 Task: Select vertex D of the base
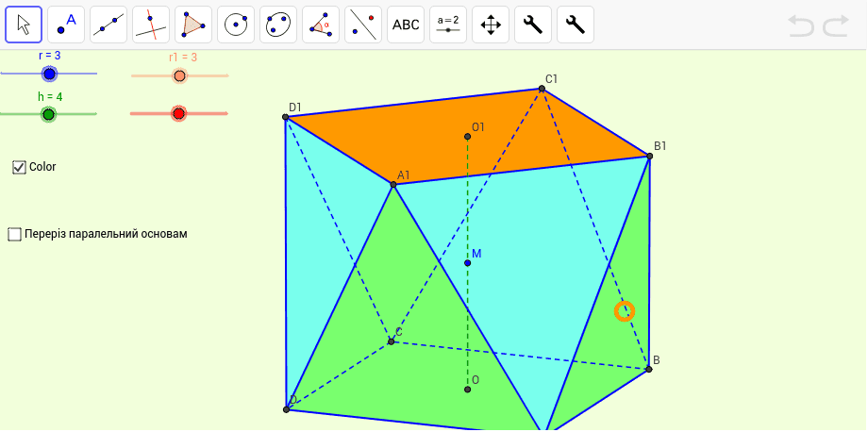point(286,409)
